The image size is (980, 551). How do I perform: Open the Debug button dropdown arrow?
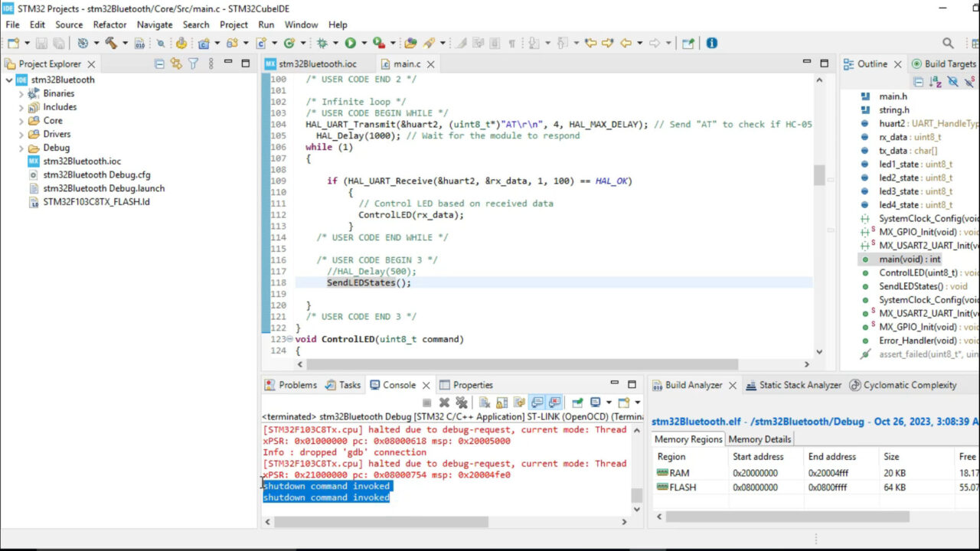336,44
